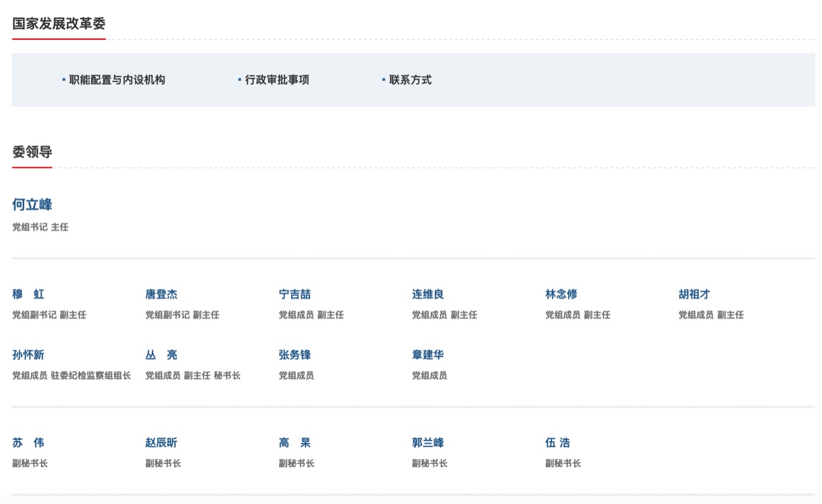The image size is (822, 504).
Task: Click on 高杲's name
Action: [x=295, y=443]
